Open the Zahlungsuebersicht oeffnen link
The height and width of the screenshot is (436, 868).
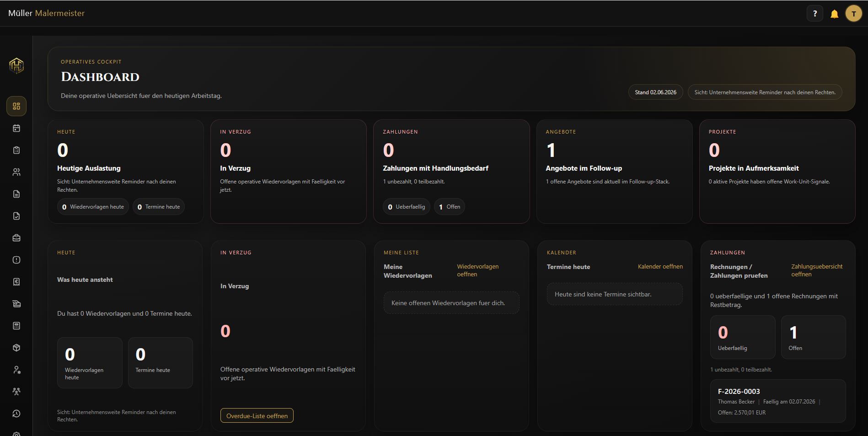[x=817, y=270]
